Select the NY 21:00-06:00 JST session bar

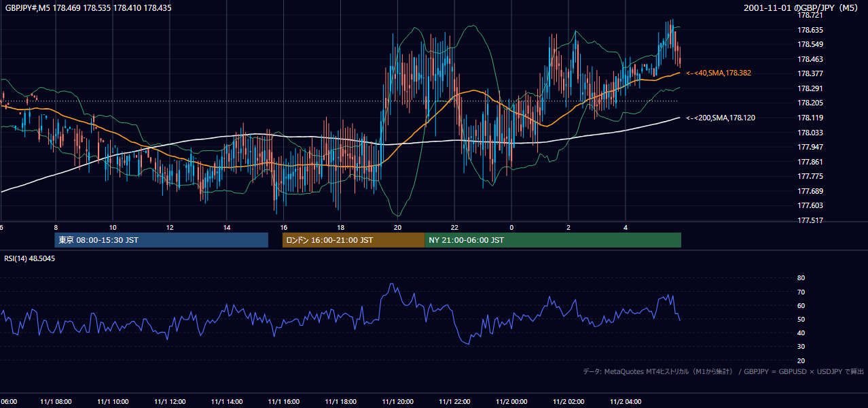(553, 240)
